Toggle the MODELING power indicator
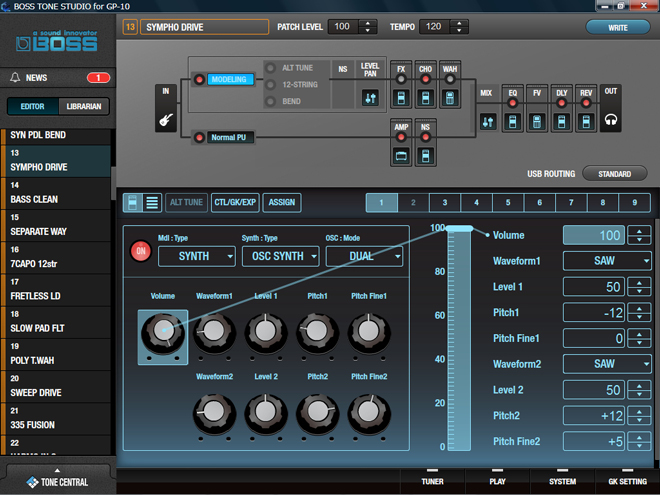Screen dimensions: 660x495 [199, 79]
